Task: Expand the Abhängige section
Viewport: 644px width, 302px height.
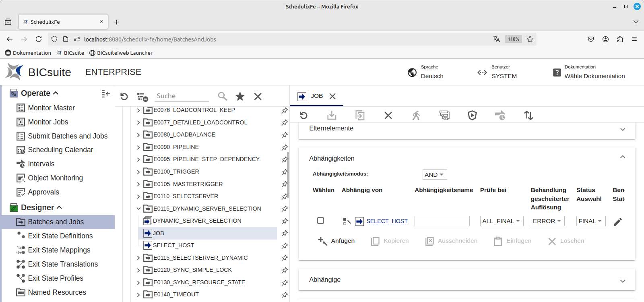Action: click(623, 281)
